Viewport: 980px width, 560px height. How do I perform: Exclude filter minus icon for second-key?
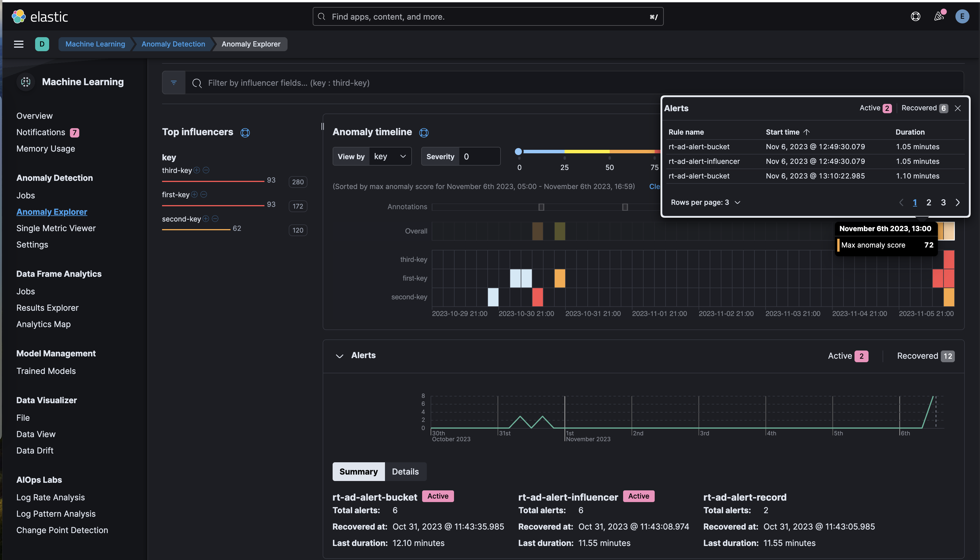[215, 219]
